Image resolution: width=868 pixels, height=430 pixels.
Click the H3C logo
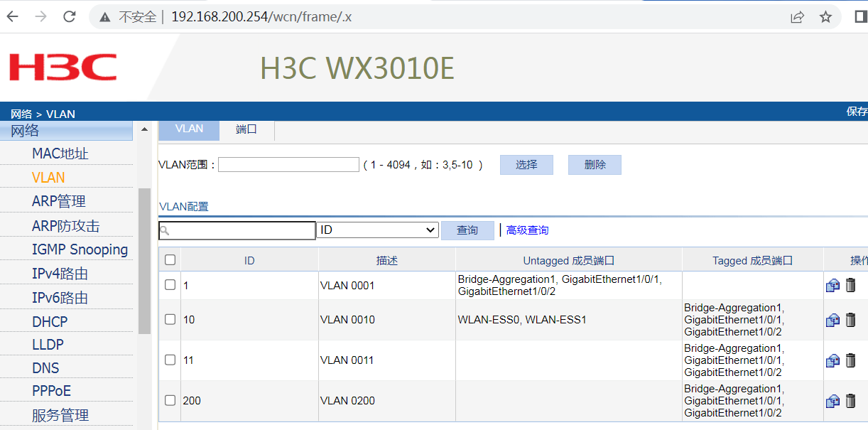[x=63, y=67]
